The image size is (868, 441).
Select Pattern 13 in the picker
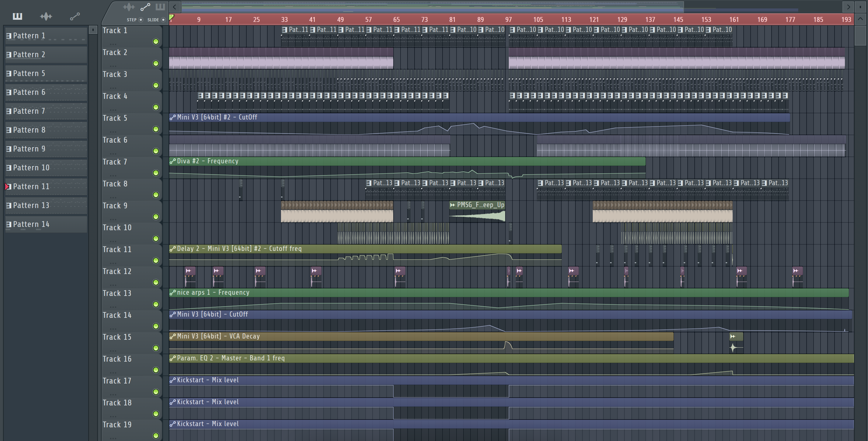click(46, 206)
